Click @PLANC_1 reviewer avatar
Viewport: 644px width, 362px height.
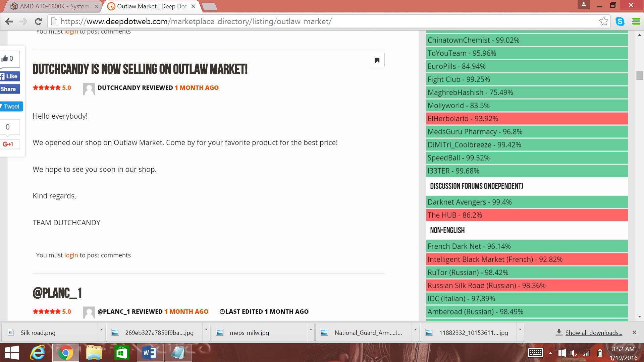[x=89, y=312]
